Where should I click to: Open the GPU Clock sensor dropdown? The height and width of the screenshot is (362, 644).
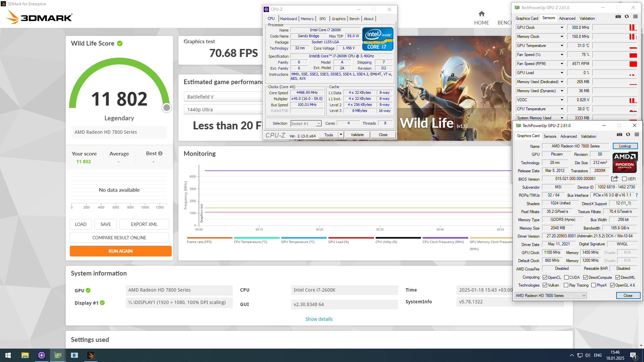[562, 27]
